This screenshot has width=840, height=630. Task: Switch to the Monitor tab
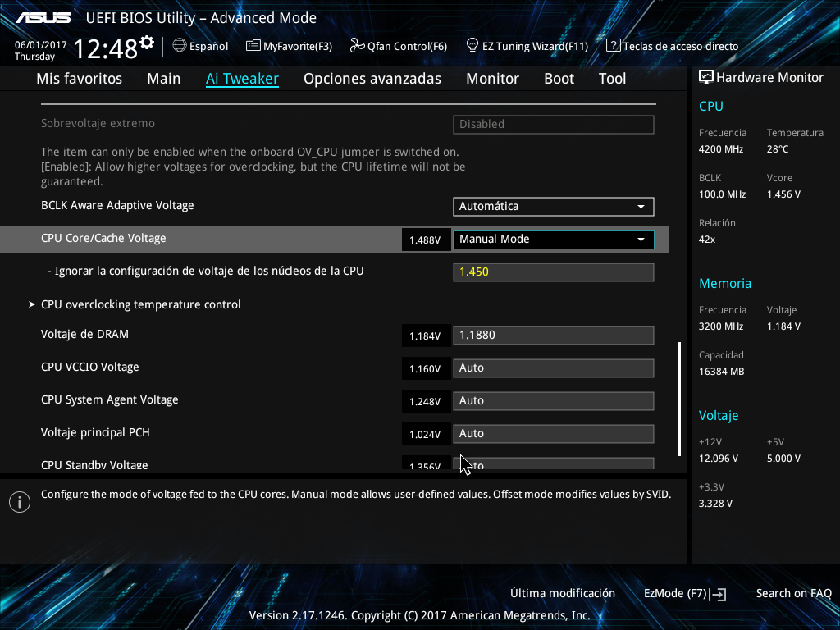pos(492,79)
